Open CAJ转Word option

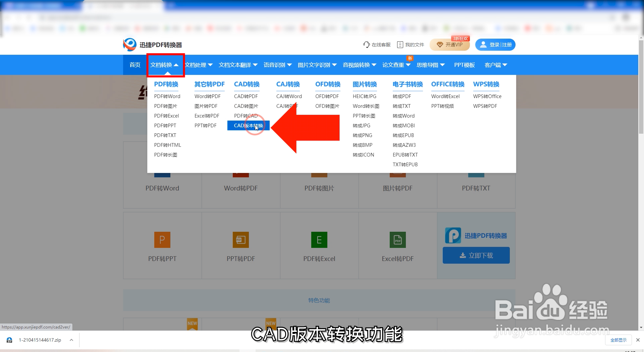pos(289,96)
